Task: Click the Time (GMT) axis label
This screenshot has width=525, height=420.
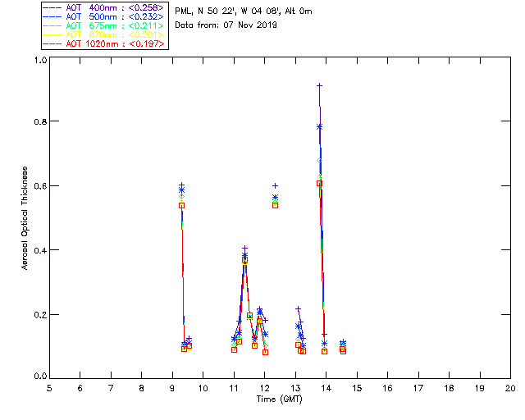Action: (280, 399)
